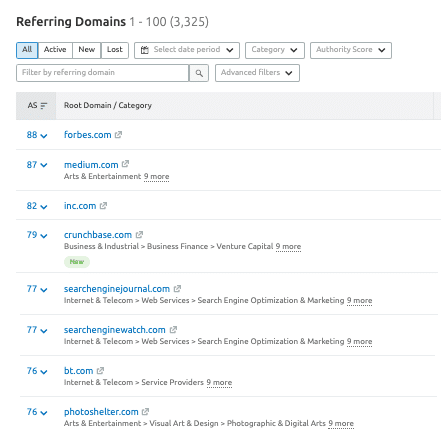Viewport: 441px width, 447px height.
Task: Expand score 87 chevron for medium.com
Action: coord(44,165)
